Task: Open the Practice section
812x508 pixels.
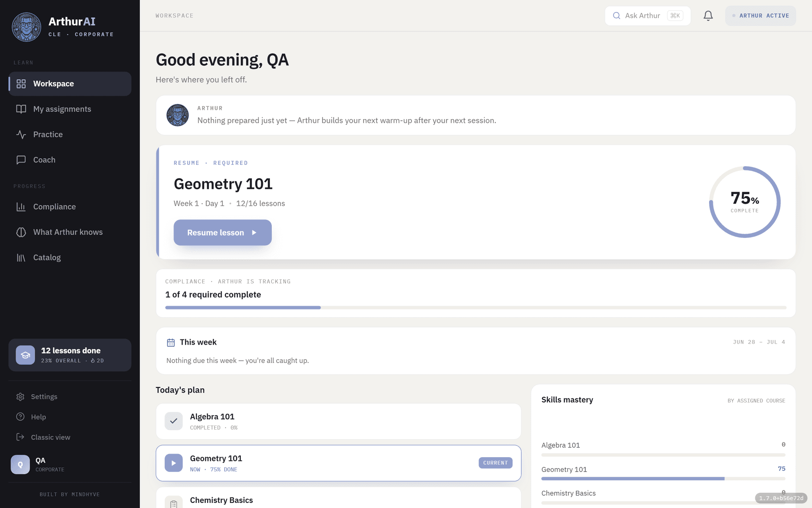Action: 70,134
